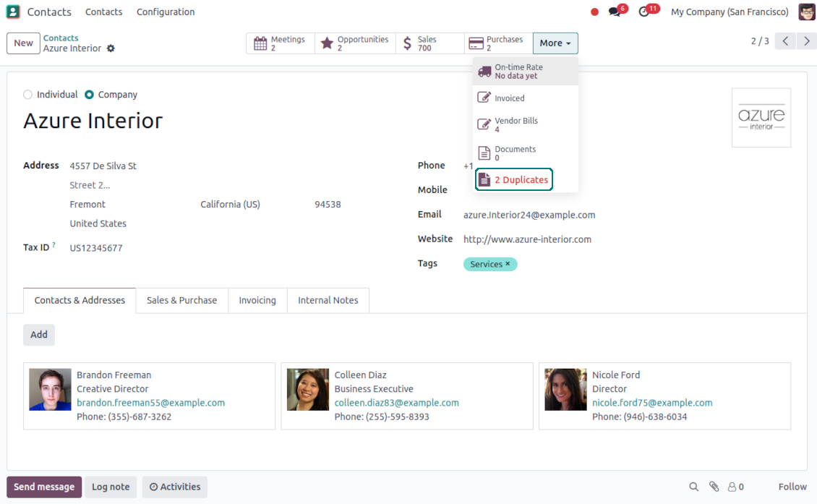817x504 pixels.
Task: Open the Sales dollar stat button
Action: coord(429,43)
